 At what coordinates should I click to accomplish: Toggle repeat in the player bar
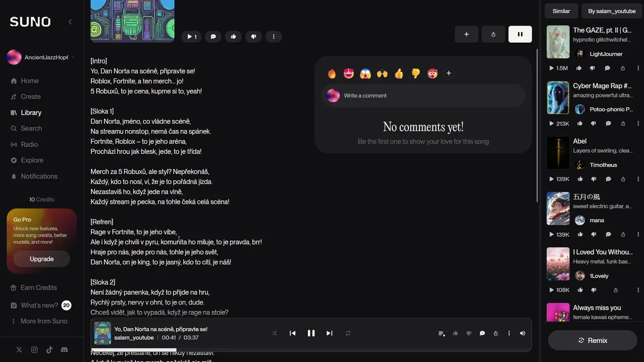click(x=348, y=333)
